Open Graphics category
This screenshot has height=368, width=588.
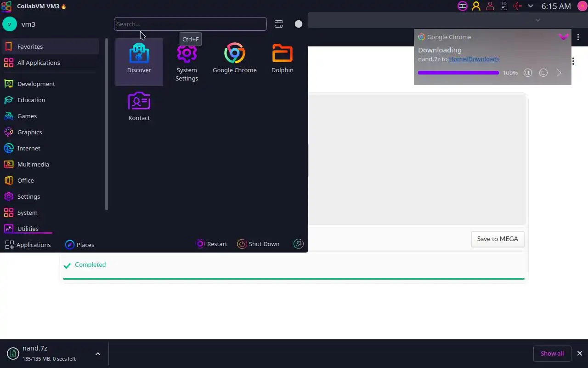click(x=50, y=132)
